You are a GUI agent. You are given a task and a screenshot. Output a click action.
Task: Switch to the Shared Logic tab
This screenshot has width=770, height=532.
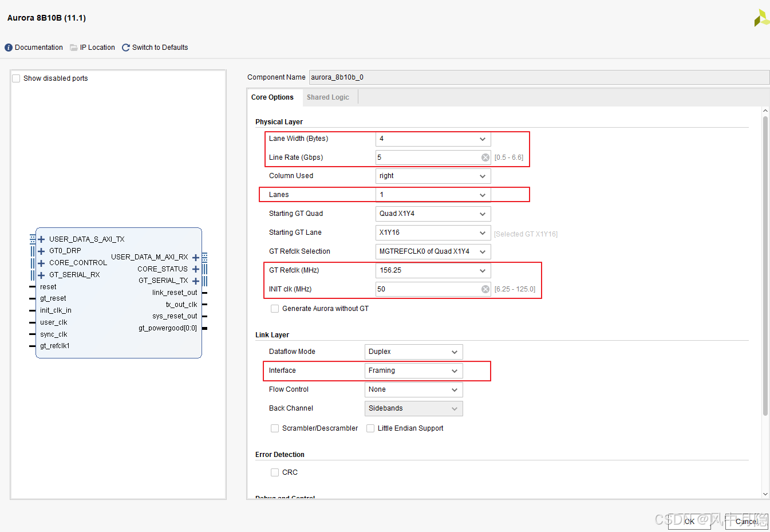(328, 97)
